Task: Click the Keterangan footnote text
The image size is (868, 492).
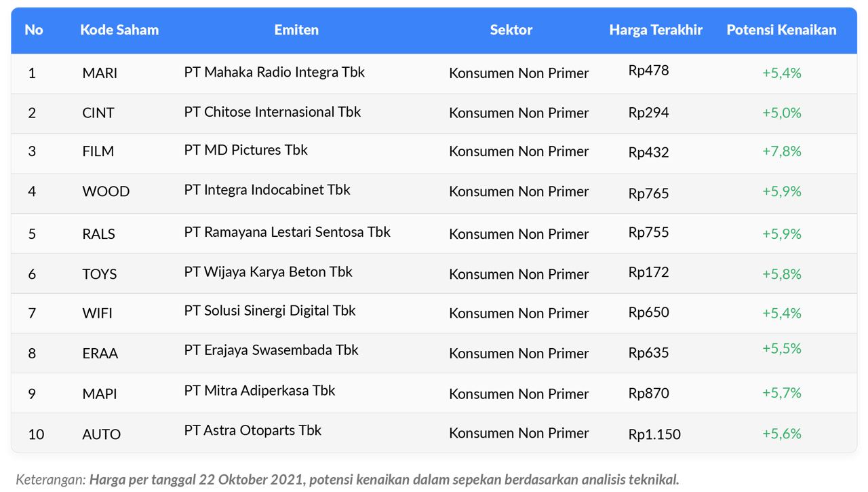Action: (347, 479)
